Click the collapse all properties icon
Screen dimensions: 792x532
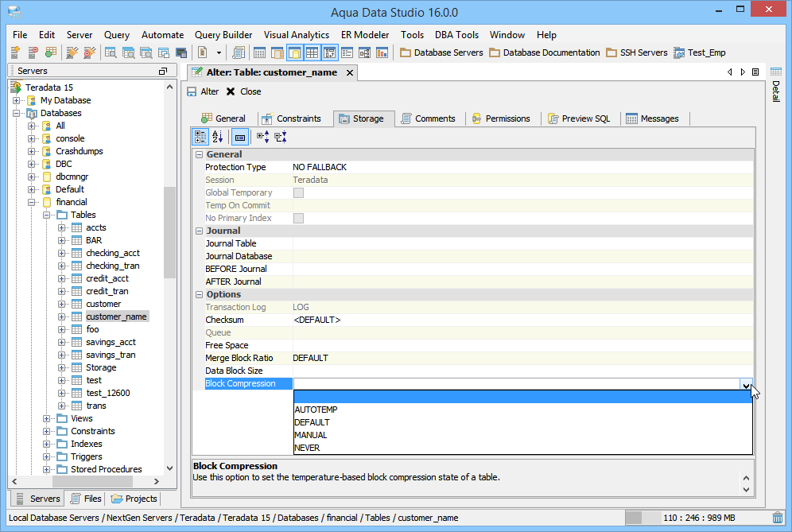click(280, 137)
